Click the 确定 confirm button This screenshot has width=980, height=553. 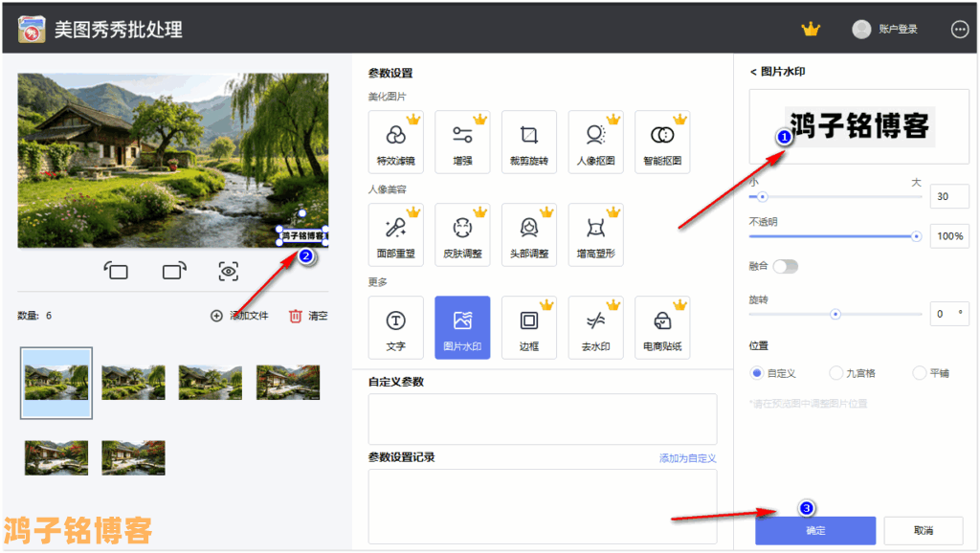815,530
